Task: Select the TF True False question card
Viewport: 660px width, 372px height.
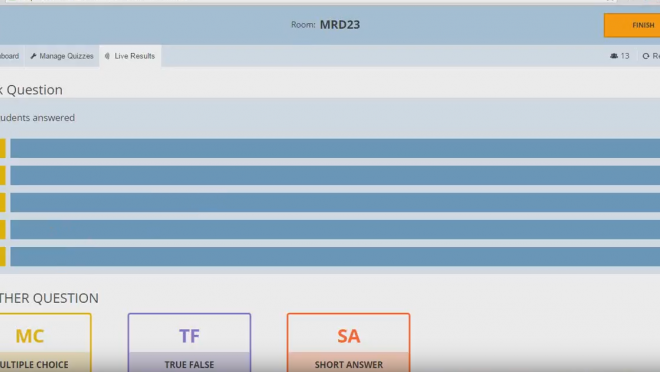Action: (x=189, y=343)
